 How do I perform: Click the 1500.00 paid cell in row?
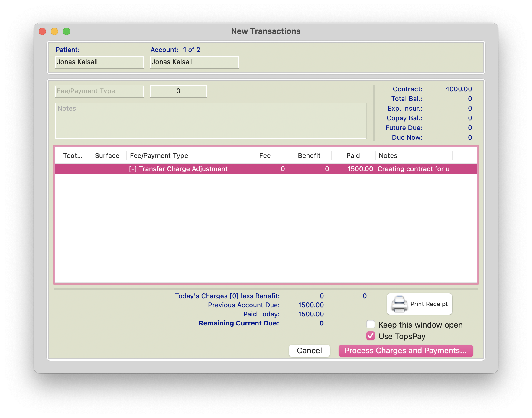pos(360,169)
